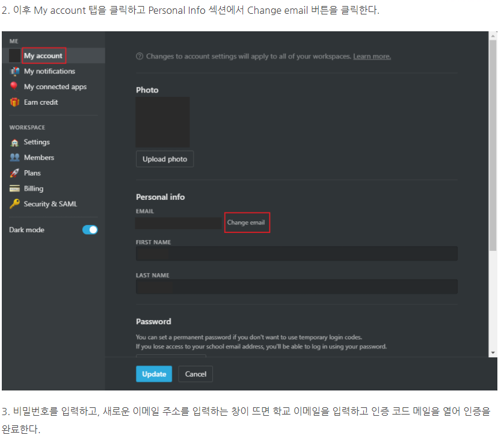The height and width of the screenshot is (438, 504).
Task: Click the rocket icon beside Plans
Action: click(14, 173)
